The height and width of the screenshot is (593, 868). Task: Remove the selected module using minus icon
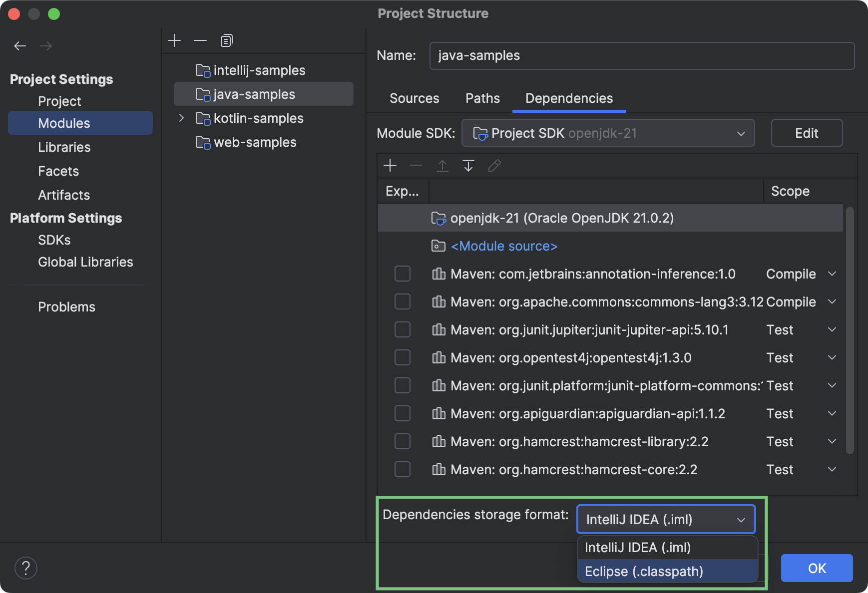click(x=200, y=40)
